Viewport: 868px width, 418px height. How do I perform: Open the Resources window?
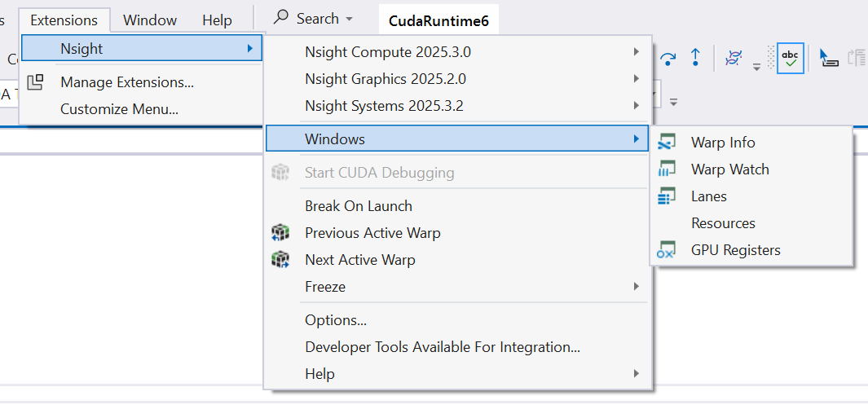751,223
